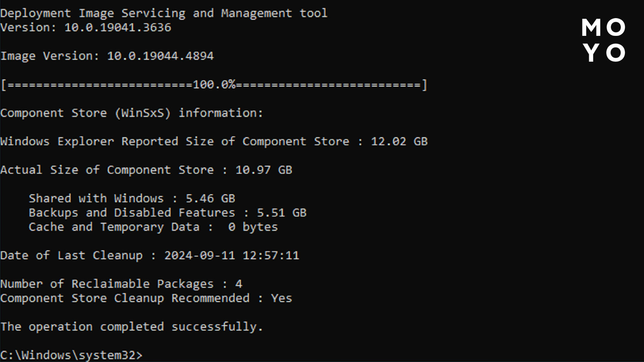Click the 5.46 GB shared size value
Screen dimensions: 644x362
tap(210, 198)
